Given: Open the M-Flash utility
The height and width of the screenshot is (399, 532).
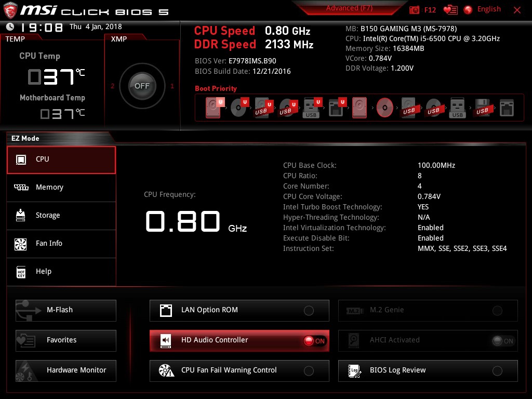Looking at the screenshot, I should (66, 311).
